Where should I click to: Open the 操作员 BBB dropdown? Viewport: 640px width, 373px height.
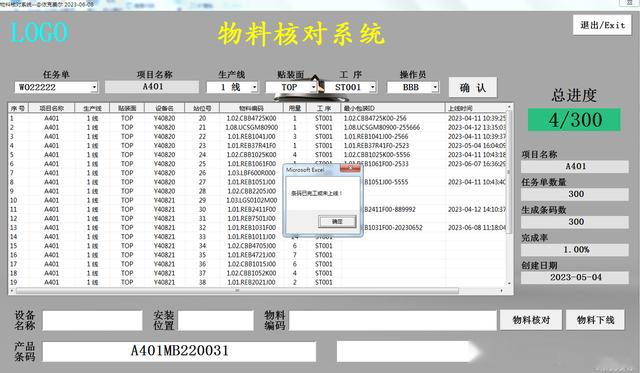point(435,87)
